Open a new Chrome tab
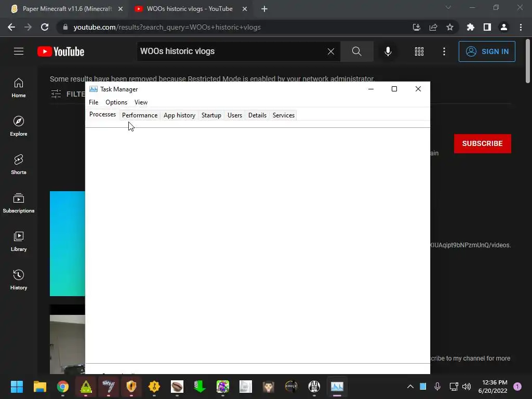 (264, 9)
